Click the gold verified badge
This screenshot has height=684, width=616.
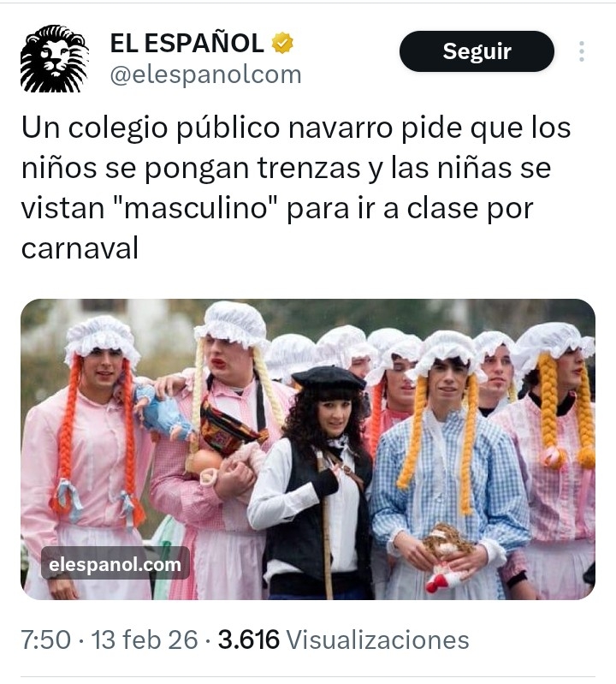pos(282,43)
